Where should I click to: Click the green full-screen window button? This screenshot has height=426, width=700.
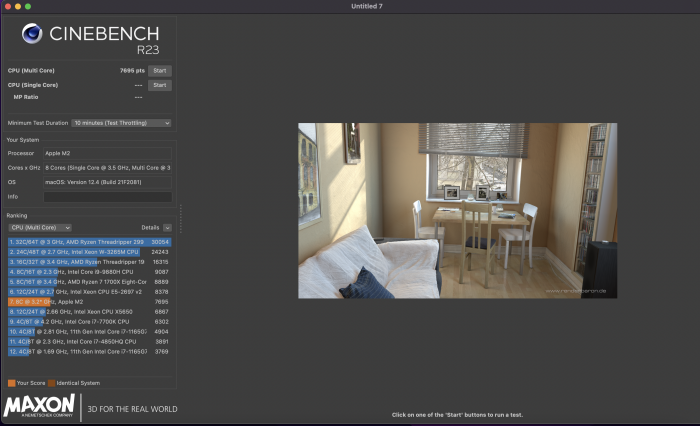coord(28,6)
